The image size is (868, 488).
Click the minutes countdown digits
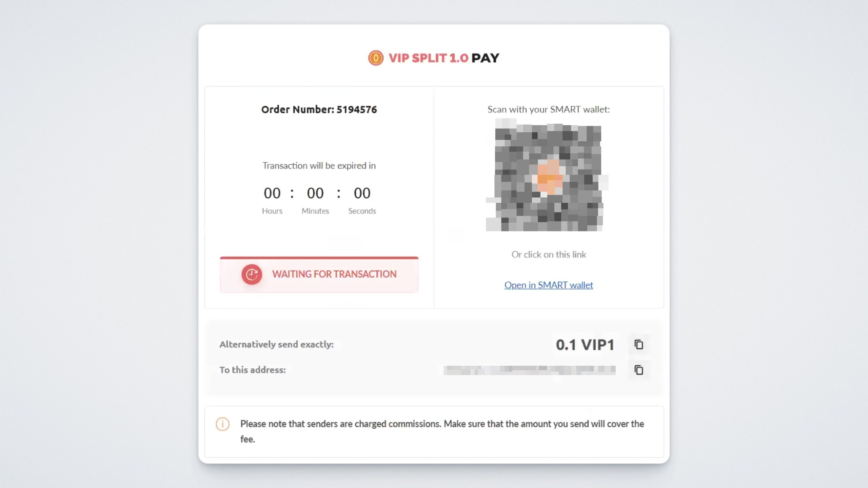tap(315, 193)
